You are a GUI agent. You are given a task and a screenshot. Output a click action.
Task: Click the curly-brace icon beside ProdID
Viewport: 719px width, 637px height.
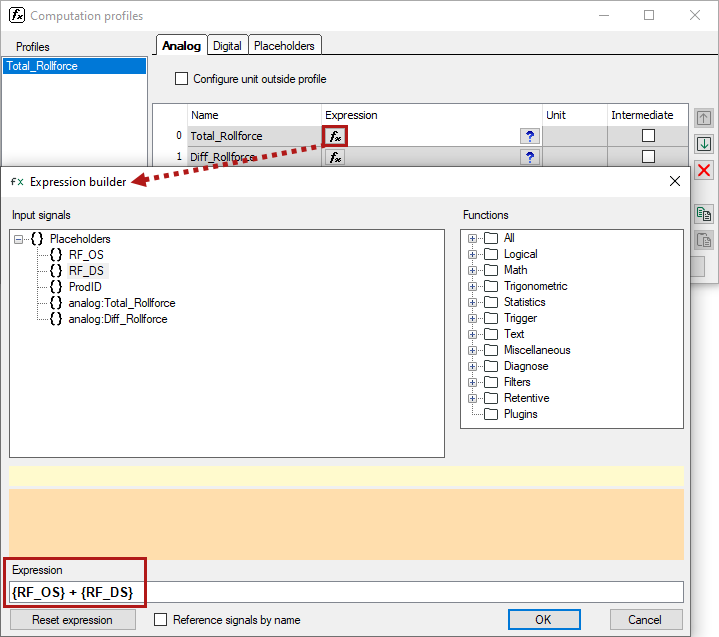tap(56, 287)
